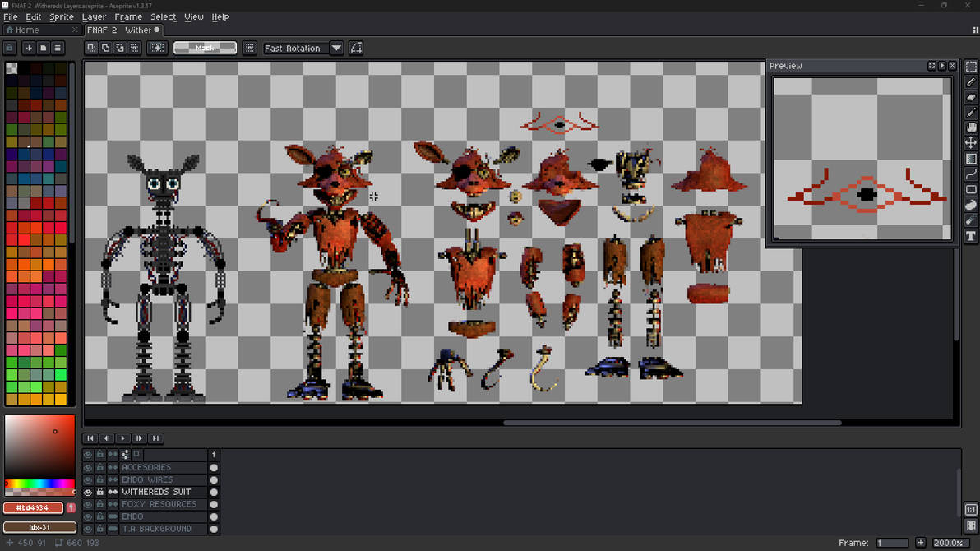Viewport: 980px width, 551px height.
Task: Go to last frame
Action: 155,438
